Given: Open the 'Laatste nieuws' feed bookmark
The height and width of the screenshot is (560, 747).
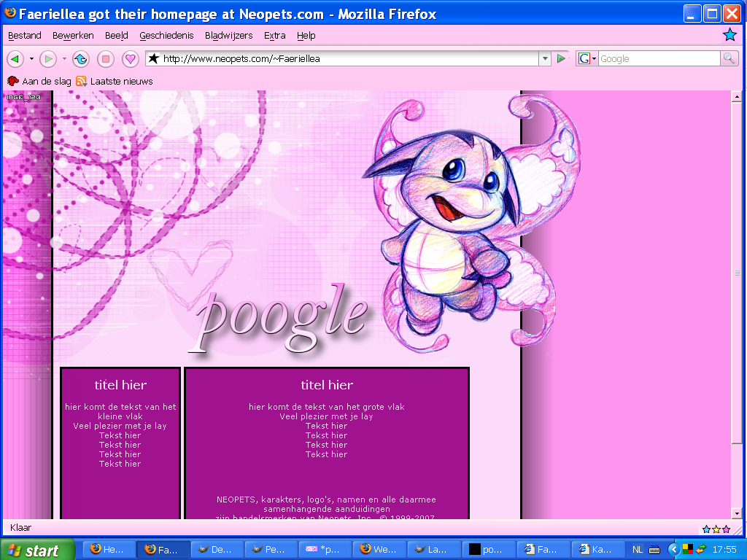Looking at the screenshot, I should coord(115,81).
